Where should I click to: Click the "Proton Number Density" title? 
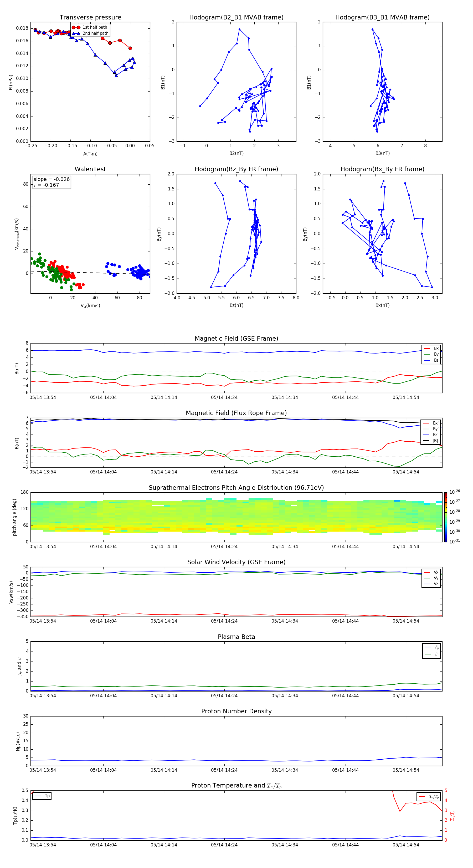236,711
